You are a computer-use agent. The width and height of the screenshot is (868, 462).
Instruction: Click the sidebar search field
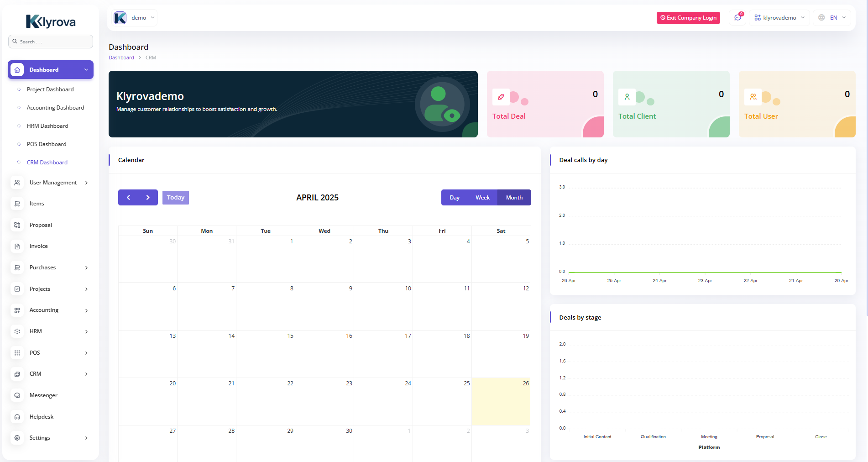click(51, 42)
